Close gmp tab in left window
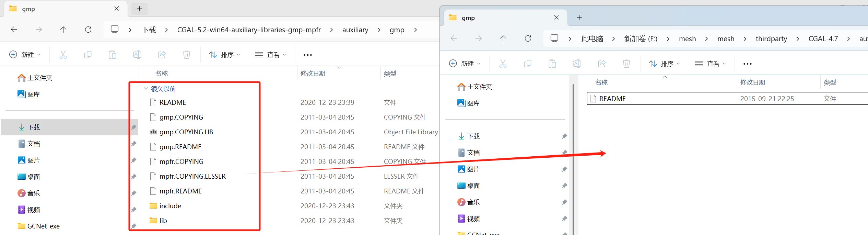Screen dimensions: 868x235 [117, 9]
